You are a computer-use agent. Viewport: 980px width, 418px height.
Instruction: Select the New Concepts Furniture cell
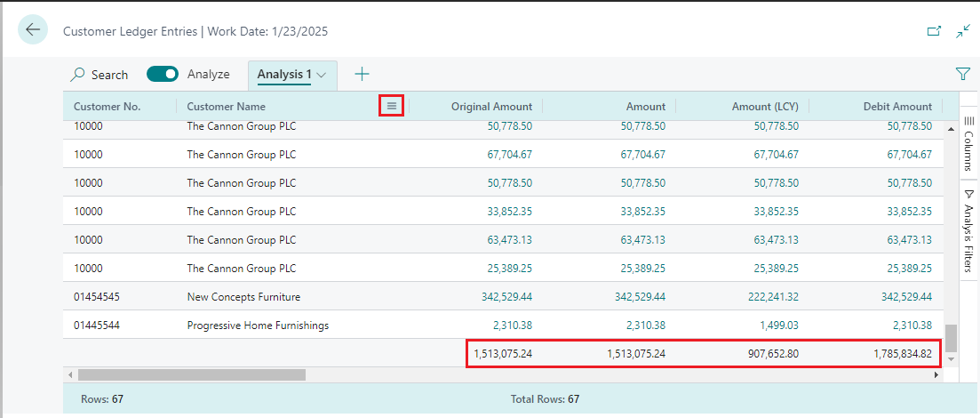pyautogui.click(x=243, y=297)
